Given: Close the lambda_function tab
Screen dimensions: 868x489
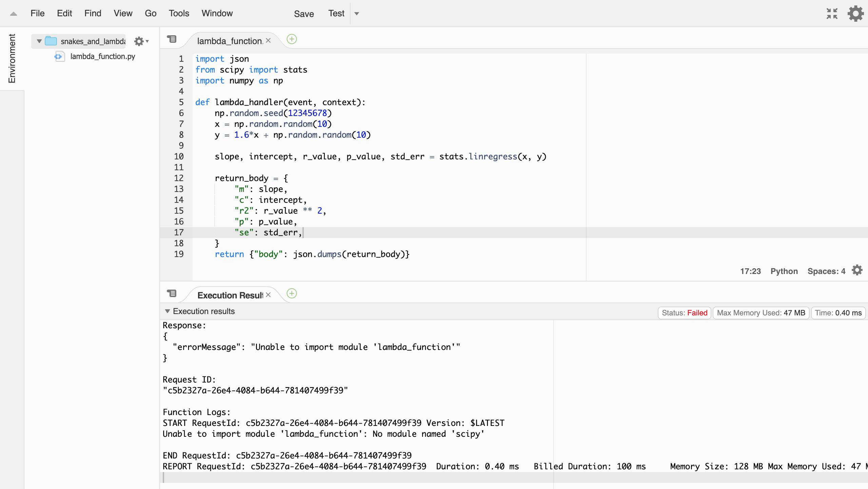Looking at the screenshot, I should tap(268, 41).
